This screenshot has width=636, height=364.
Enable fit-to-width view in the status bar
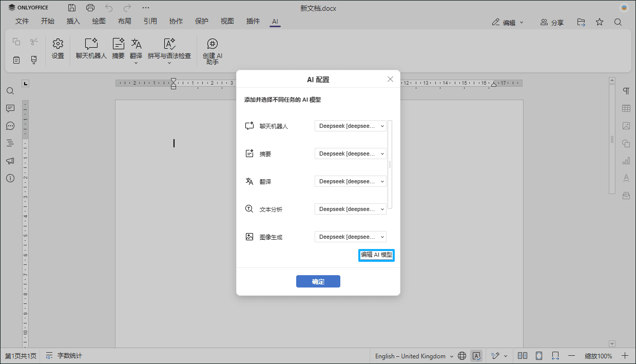pyautogui.click(x=555, y=355)
